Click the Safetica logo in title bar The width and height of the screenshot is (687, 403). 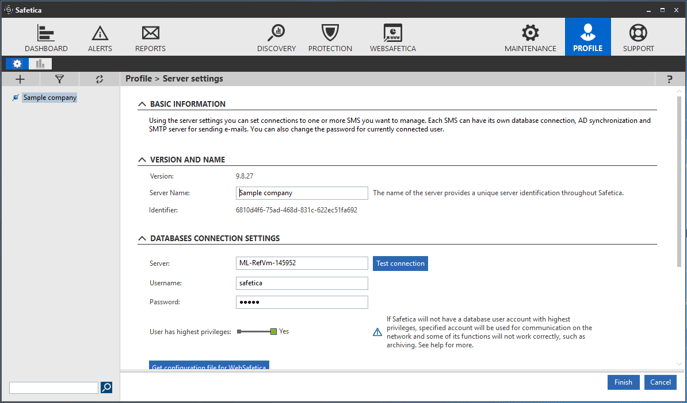coord(8,9)
